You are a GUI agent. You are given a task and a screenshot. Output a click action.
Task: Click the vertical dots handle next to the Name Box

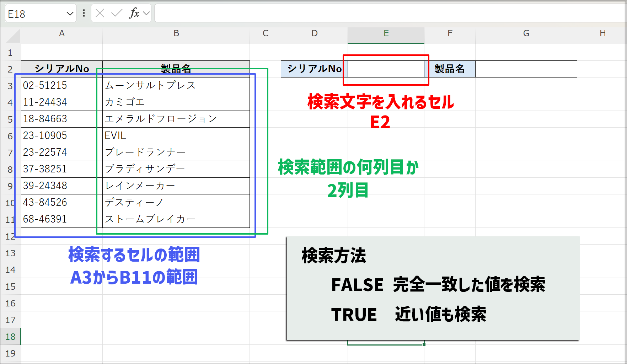click(x=83, y=13)
